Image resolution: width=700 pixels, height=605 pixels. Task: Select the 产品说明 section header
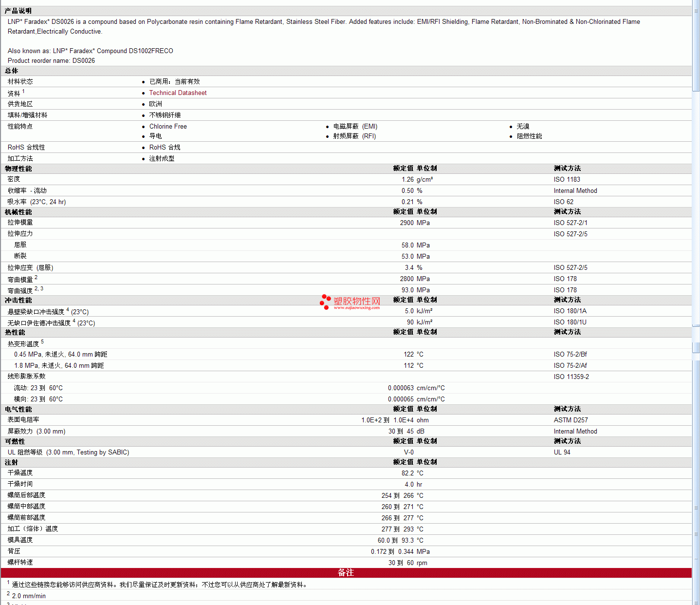18,11
